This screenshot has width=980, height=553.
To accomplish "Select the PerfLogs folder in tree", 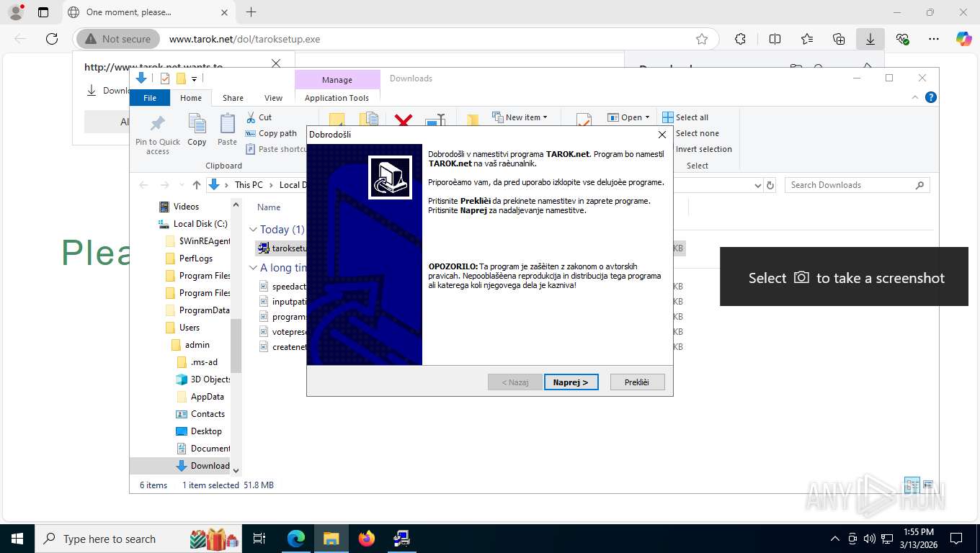I will (189, 258).
